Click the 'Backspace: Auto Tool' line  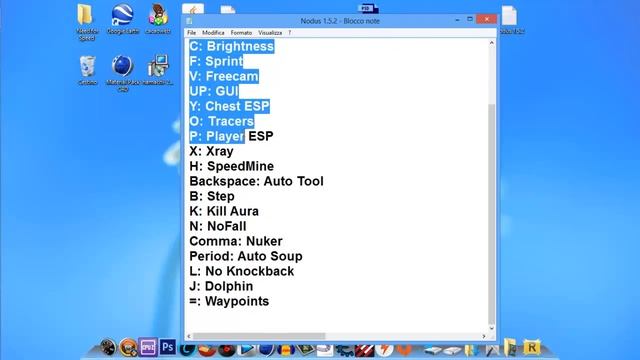click(x=256, y=181)
